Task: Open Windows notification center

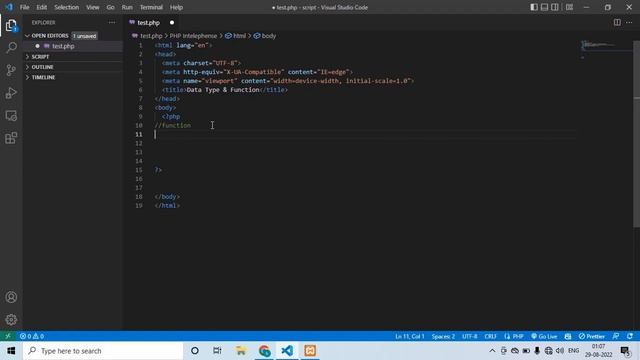Action: click(x=625, y=351)
